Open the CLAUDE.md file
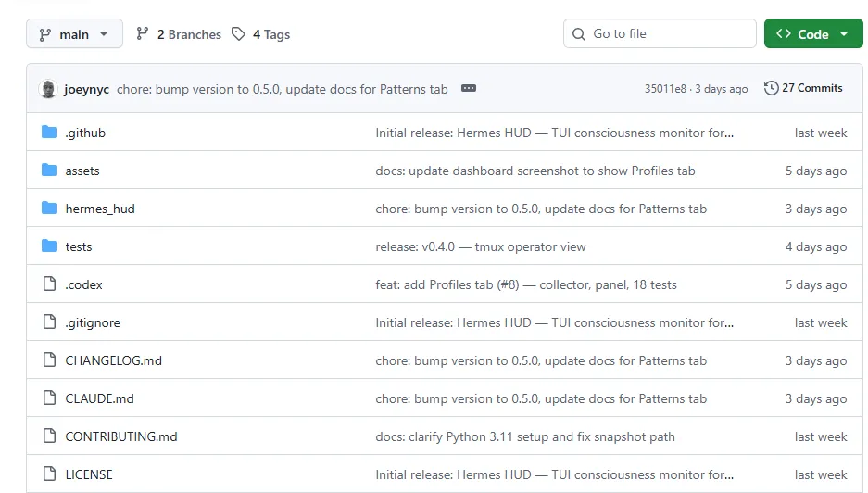The image size is (868, 493). coord(99,398)
